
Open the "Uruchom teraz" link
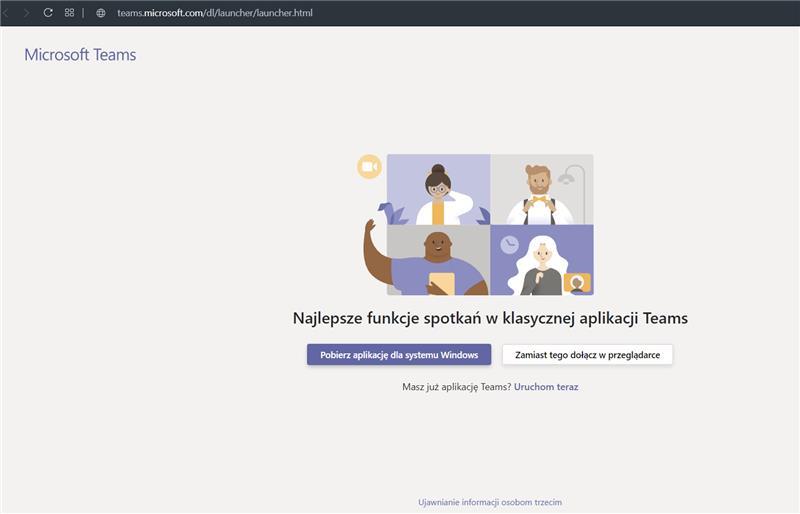click(x=546, y=386)
